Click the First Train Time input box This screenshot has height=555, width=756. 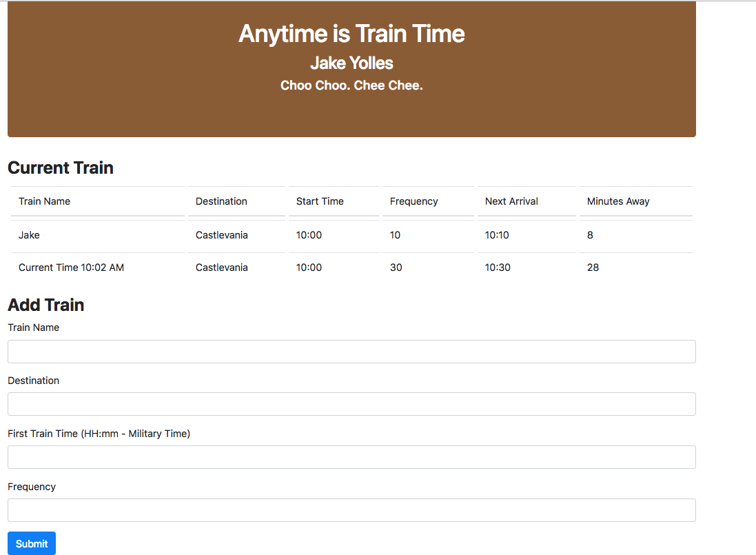tap(351, 457)
